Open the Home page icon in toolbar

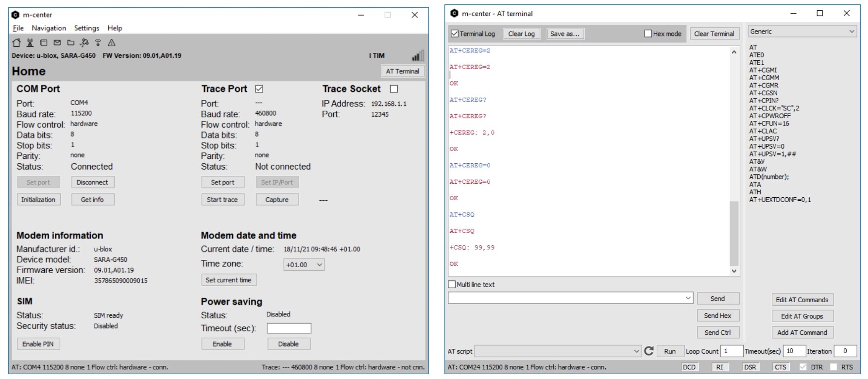click(x=17, y=43)
